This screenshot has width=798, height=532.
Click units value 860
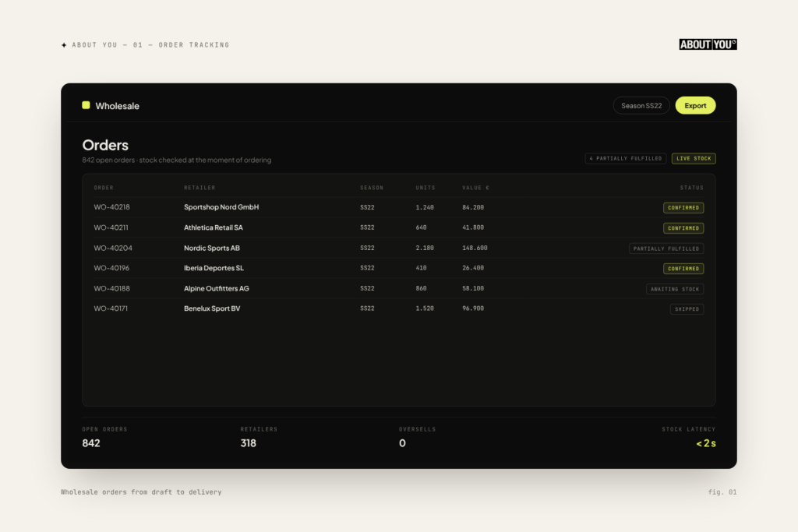[x=421, y=288]
